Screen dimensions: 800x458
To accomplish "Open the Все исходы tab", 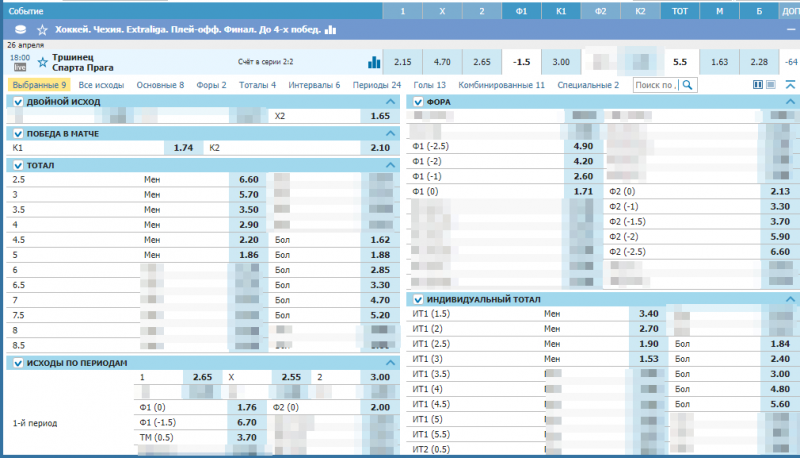I will (101, 86).
